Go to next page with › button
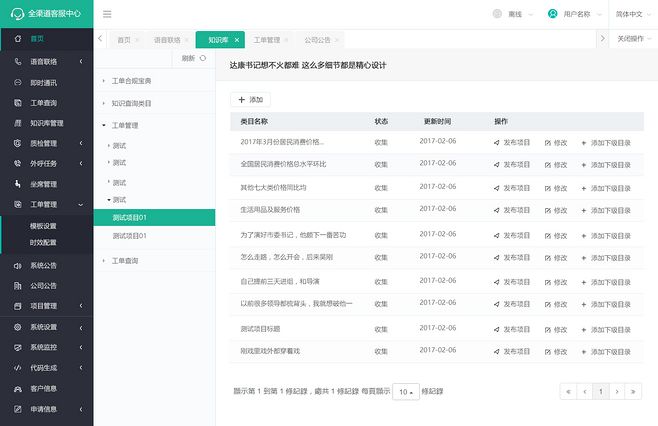The image size is (658, 426). click(x=617, y=392)
